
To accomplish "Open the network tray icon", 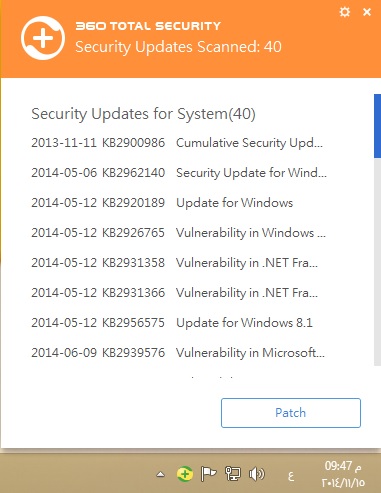I will coord(233,474).
